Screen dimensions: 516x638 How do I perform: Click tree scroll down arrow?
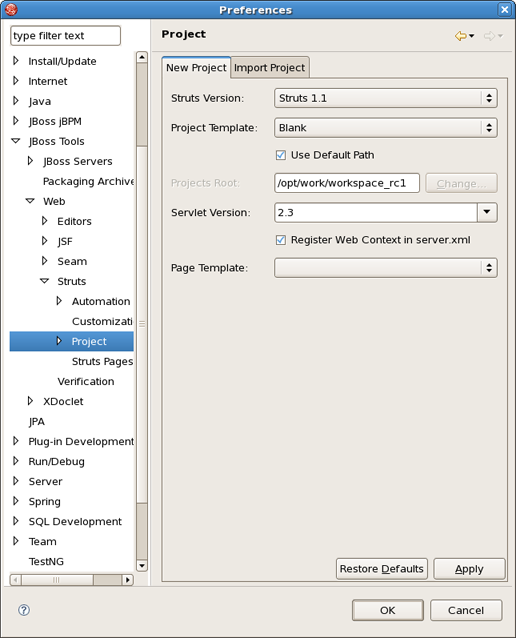coord(142,566)
